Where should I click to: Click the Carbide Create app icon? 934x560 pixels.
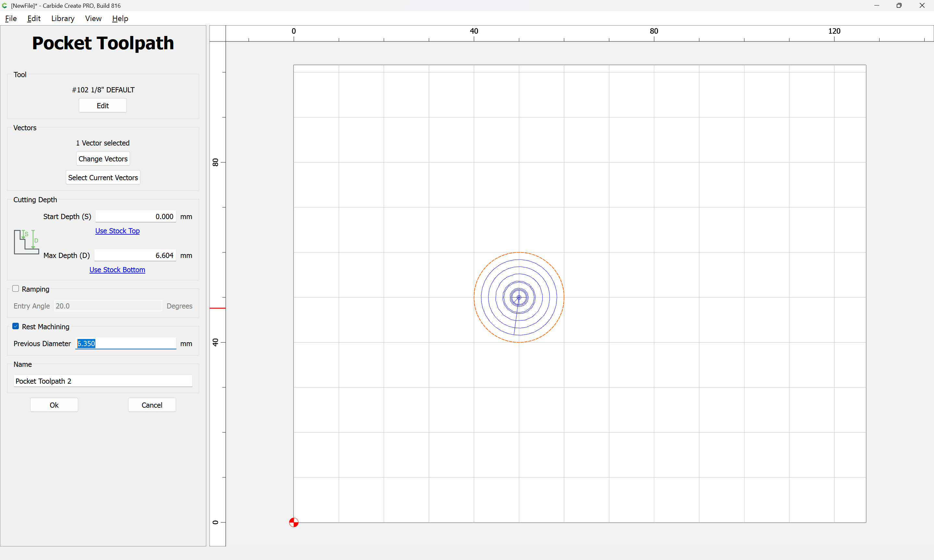click(5, 5)
